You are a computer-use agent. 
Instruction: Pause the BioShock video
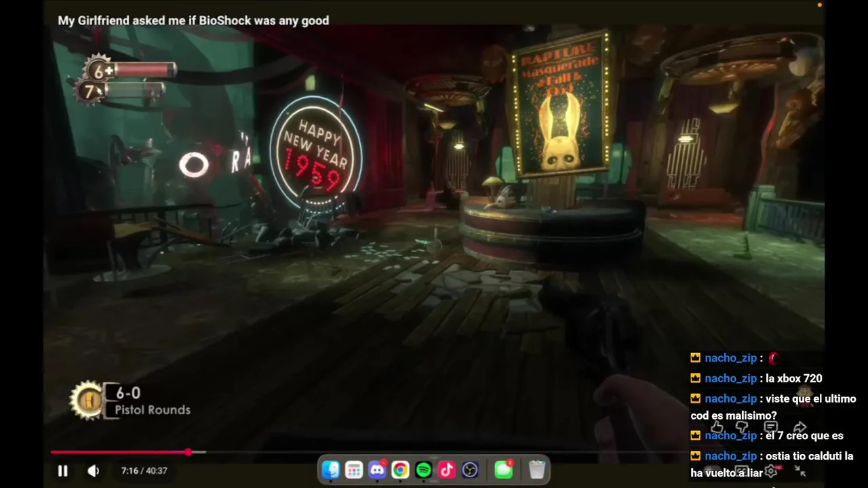(62, 470)
